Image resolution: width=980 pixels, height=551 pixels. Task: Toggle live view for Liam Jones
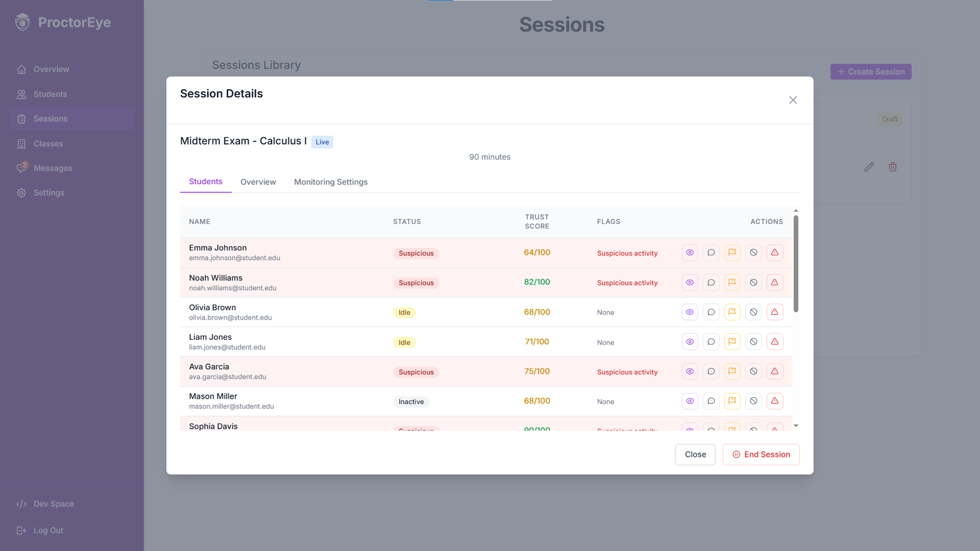pos(690,342)
